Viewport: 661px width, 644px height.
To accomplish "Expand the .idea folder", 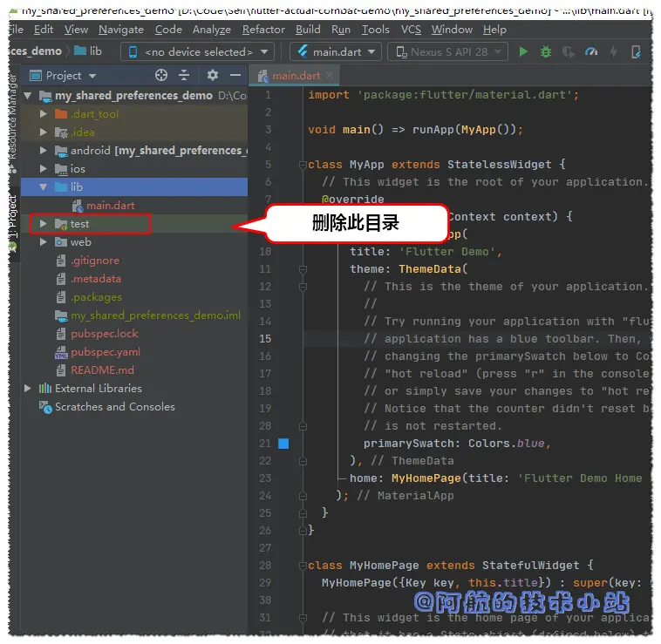I will tap(43, 132).
